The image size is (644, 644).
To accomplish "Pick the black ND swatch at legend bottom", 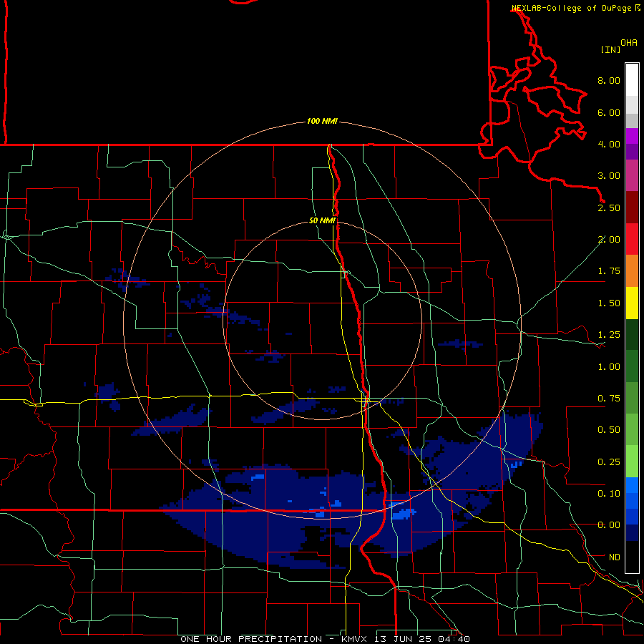I will click(632, 557).
